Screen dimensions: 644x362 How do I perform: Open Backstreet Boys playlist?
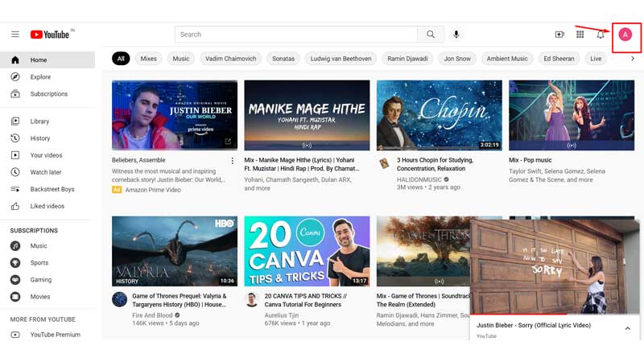tap(47, 189)
